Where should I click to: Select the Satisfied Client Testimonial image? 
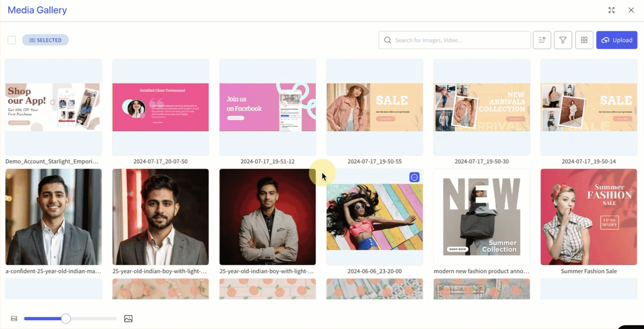coord(160,107)
